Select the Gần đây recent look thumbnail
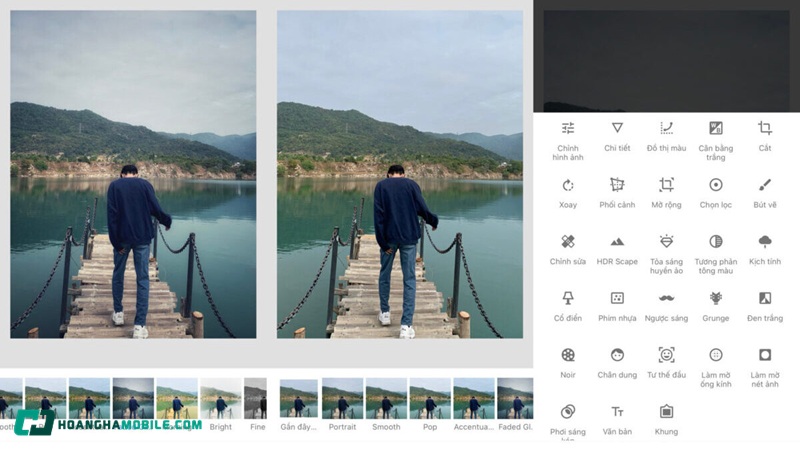The width and height of the screenshot is (800, 450). point(298,405)
